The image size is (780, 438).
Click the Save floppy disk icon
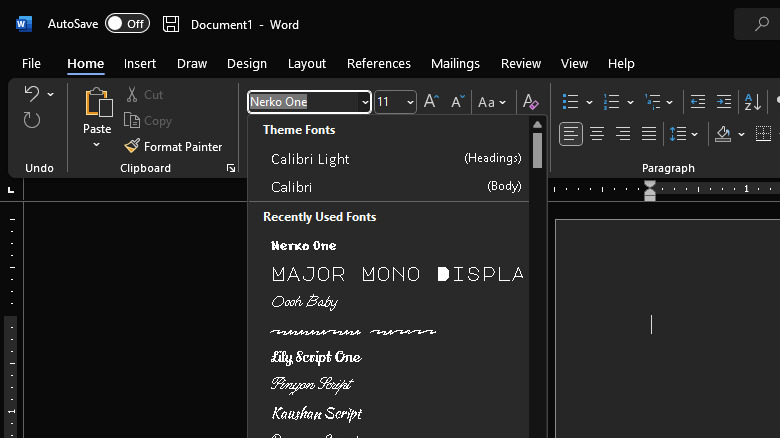point(171,24)
